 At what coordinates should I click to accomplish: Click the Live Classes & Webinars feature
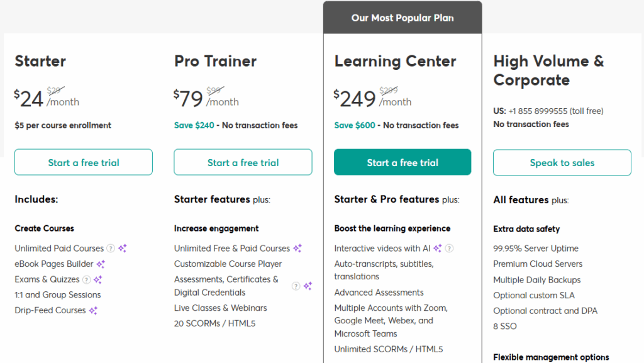click(220, 308)
